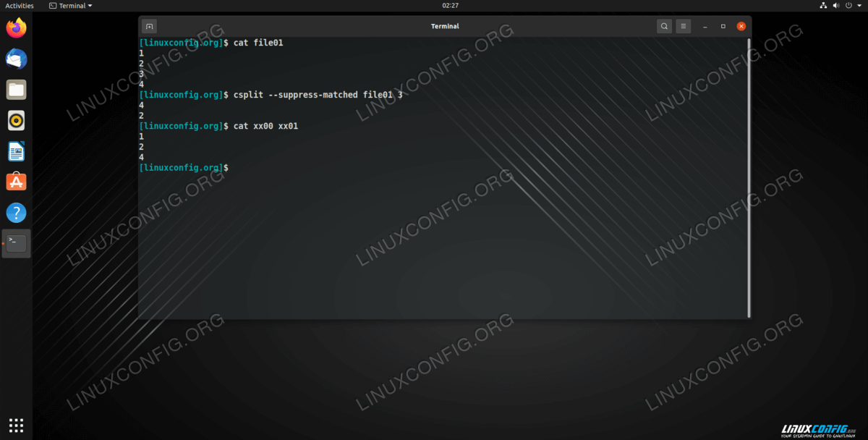Show applications grid

[x=16, y=425]
